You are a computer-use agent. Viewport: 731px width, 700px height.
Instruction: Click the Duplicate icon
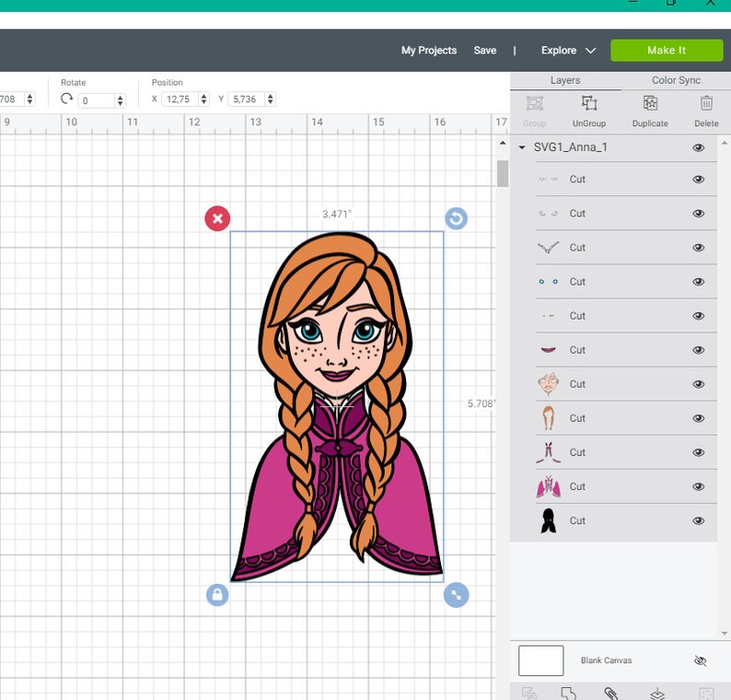tap(650, 103)
